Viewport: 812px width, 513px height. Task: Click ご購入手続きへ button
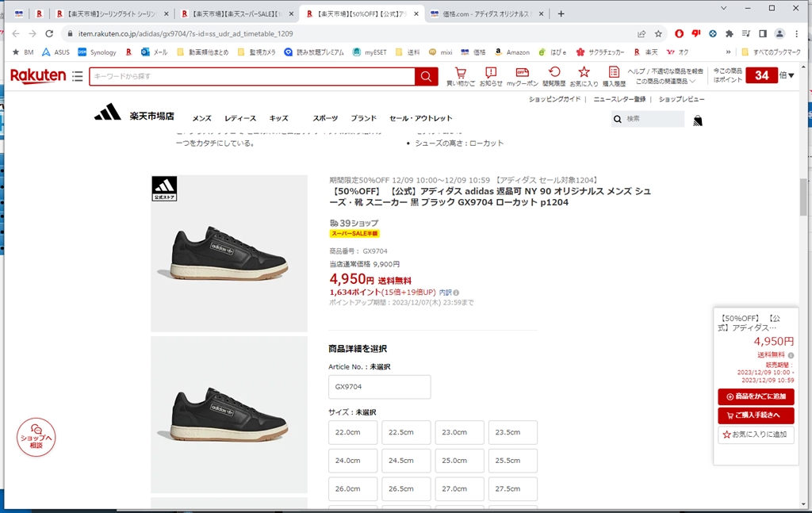coord(756,415)
